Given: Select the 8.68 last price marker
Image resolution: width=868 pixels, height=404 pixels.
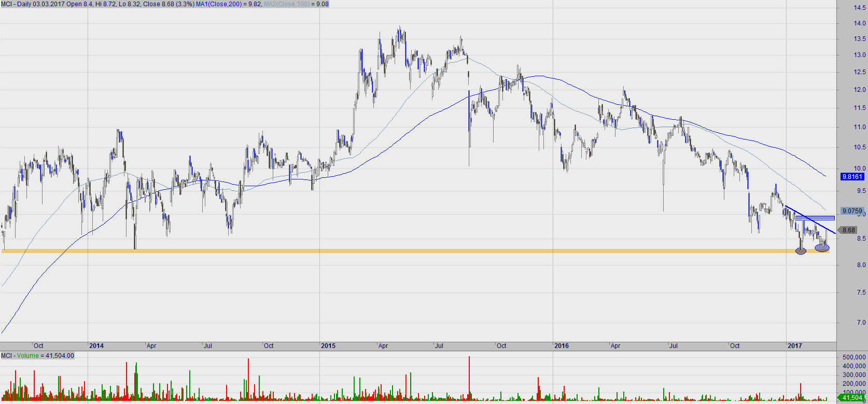Looking at the screenshot, I should click(849, 230).
